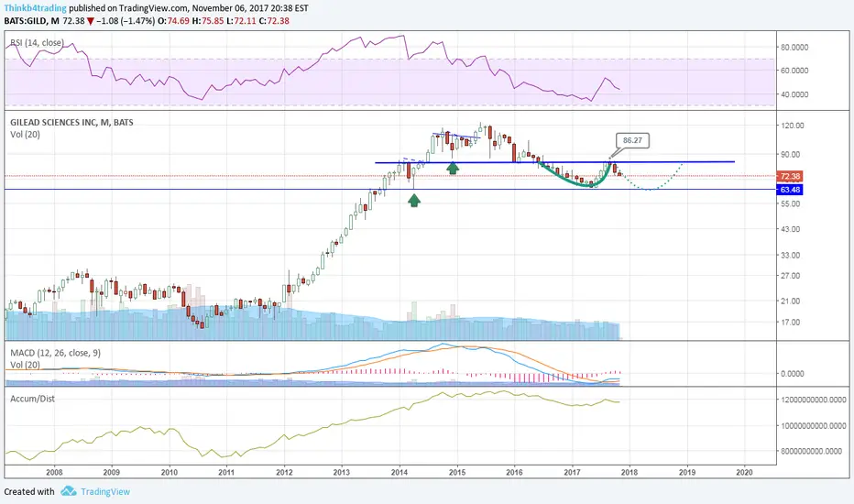This screenshot has width=854, height=504.
Task: Open the TradingView link at bottom
Action: 105,491
